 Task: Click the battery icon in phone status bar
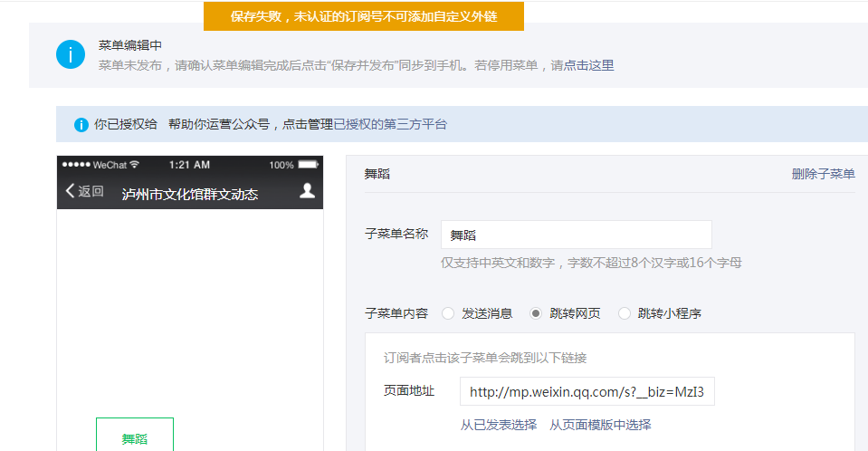point(309,165)
